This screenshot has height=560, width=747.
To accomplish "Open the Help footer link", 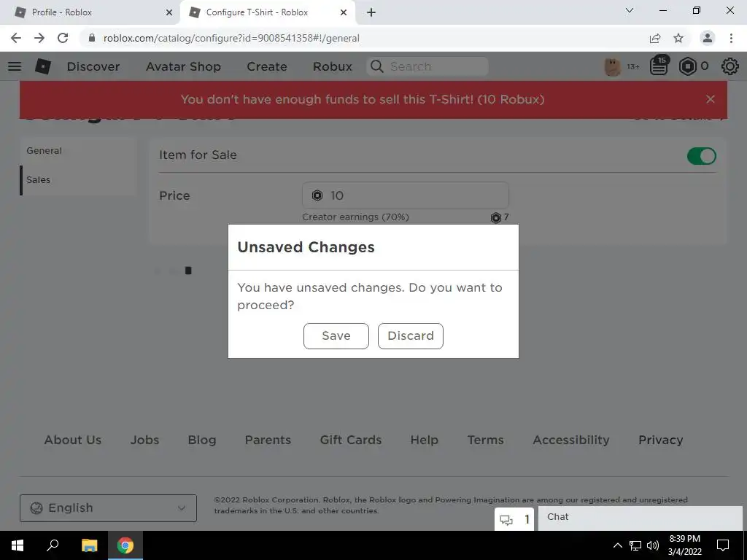I will point(424,440).
